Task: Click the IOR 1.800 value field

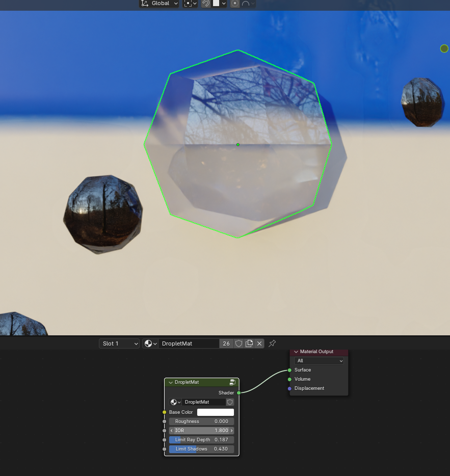Action: tap(202, 431)
